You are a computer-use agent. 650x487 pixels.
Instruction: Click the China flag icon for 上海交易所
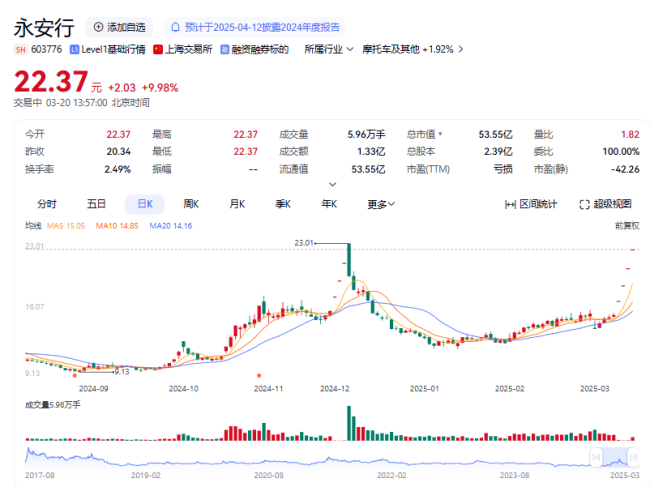point(158,50)
